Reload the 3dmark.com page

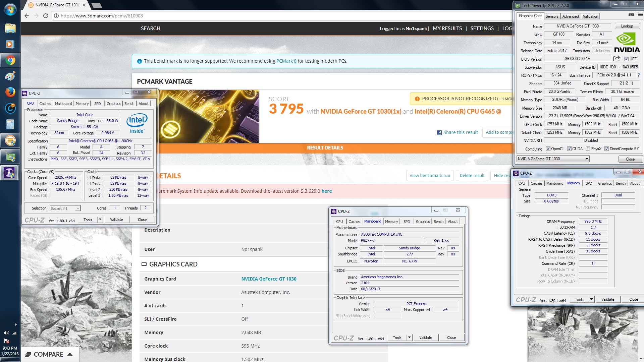(46, 16)
